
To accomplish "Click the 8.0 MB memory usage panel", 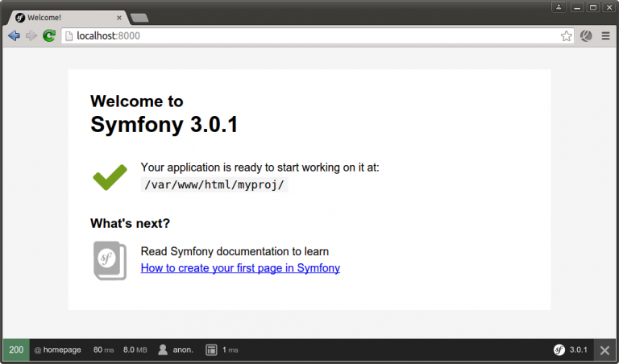I will (135, 350).
